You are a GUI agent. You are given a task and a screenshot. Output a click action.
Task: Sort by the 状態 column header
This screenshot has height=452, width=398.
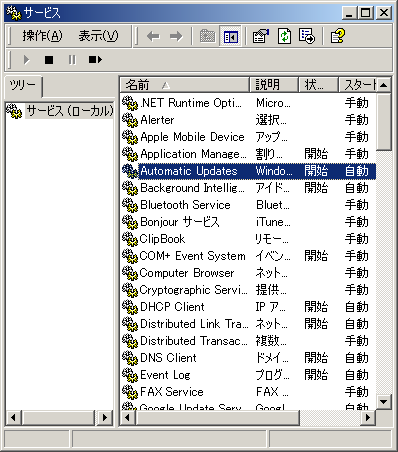pyautogui.click(x=318, y=85)
